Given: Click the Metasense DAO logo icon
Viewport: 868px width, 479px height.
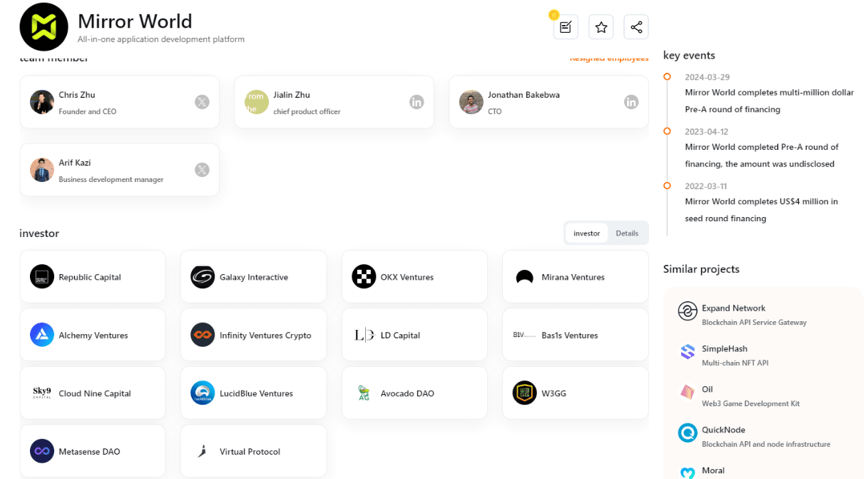Looking at the screenshot, I should click(42, 451).
